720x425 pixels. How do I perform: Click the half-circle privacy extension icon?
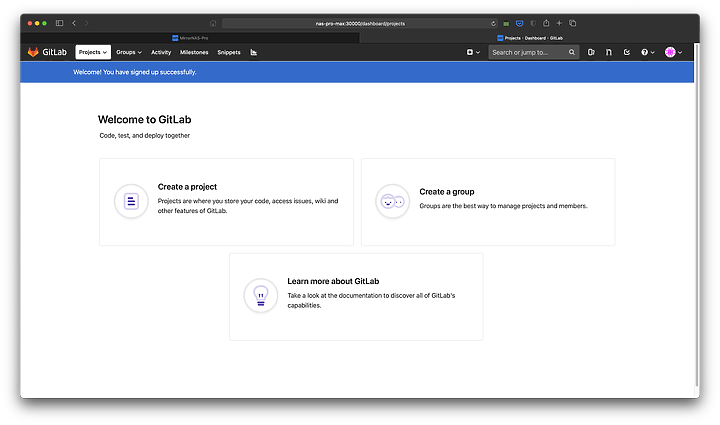pyautogui.click(x=533, y=23)
